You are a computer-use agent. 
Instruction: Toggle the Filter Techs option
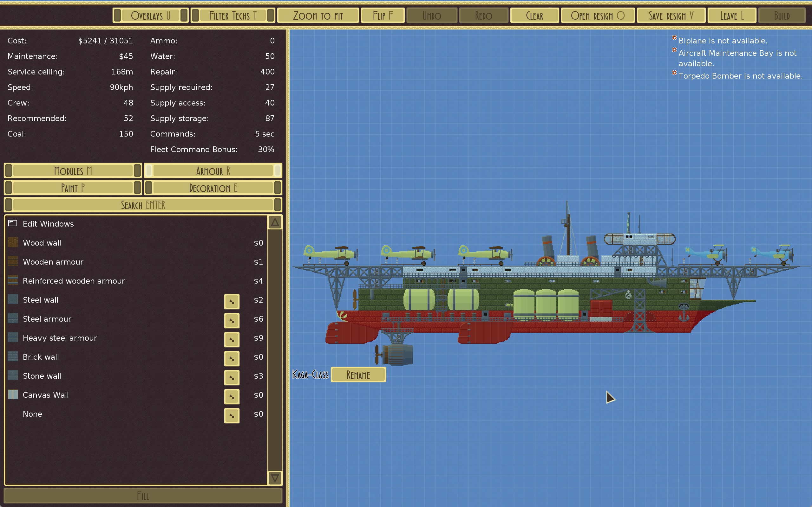(232, 16)
